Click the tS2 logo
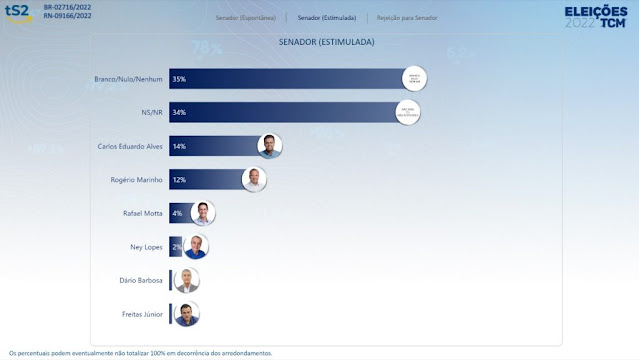639x360 pixels. (x=18, y=13)
